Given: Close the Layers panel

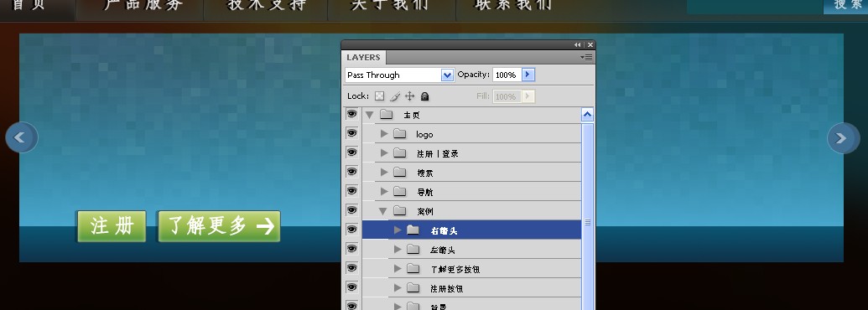Looking at the screenshot, I should pyautogui.click(x=590, y=44).
